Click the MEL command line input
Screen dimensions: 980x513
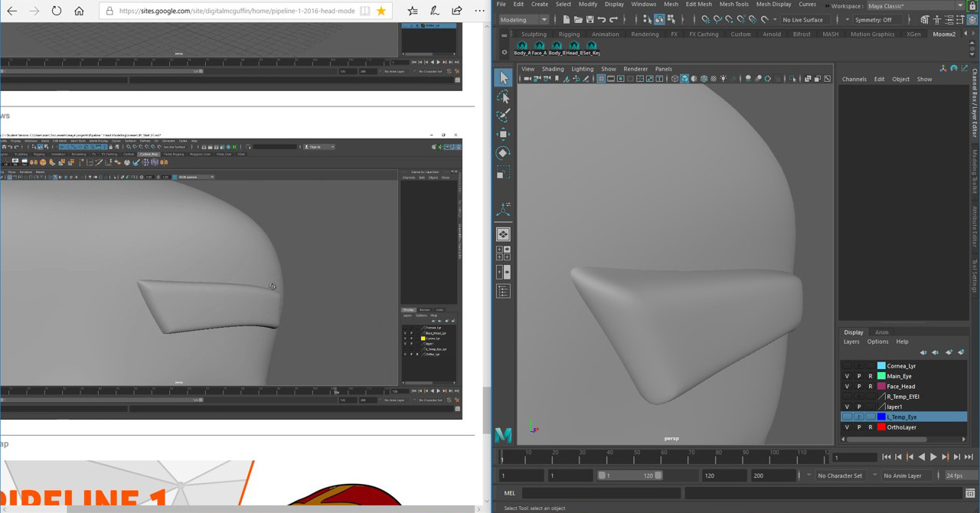(x=601, y=493)
